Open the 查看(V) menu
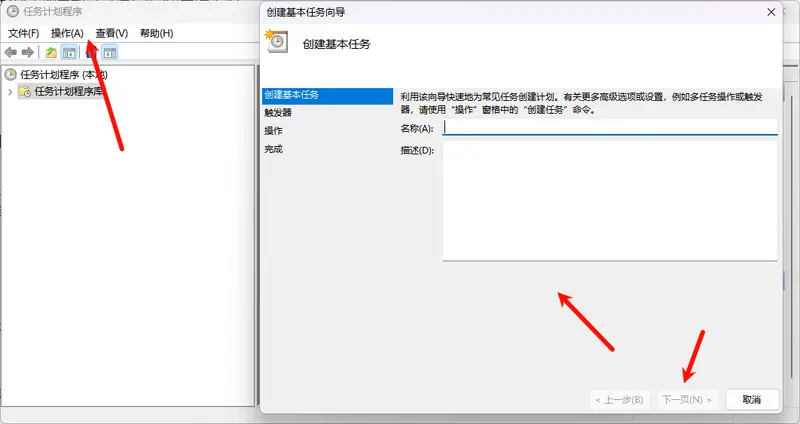This screenshot has height=424, width=800. click(112, 33)
